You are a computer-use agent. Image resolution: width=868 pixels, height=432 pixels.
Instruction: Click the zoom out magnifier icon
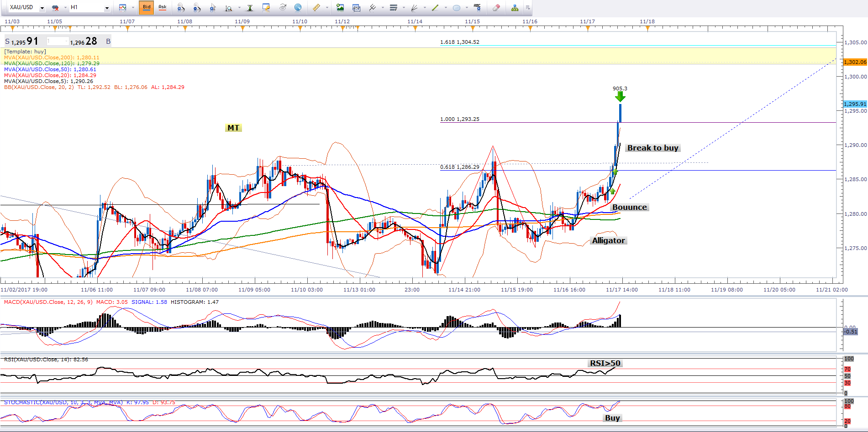tap(197, 7)
